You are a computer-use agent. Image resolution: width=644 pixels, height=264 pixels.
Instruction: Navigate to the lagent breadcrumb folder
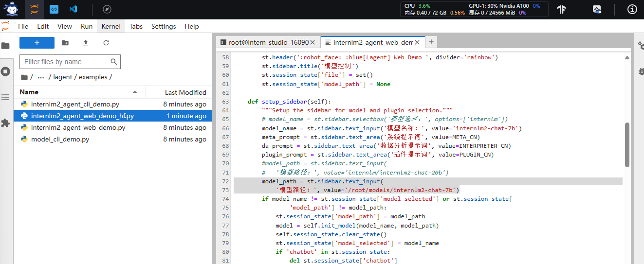point(62,77)
